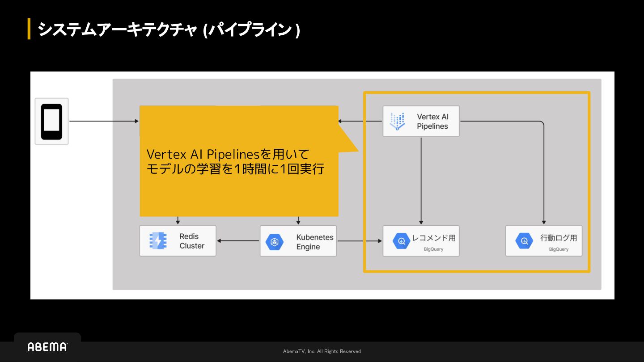Click the ABEMA logo in footer
The height and width of the screenshot is (362, 644).
click(x=47, y=347)
